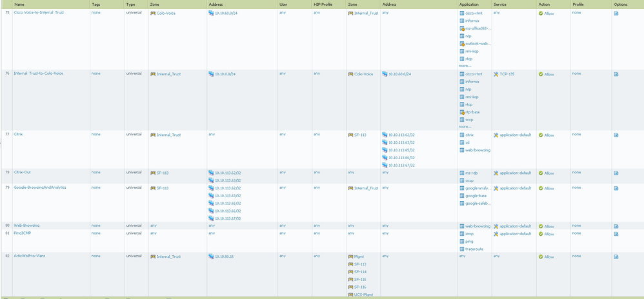Click the Options column header

click(621, 5)
